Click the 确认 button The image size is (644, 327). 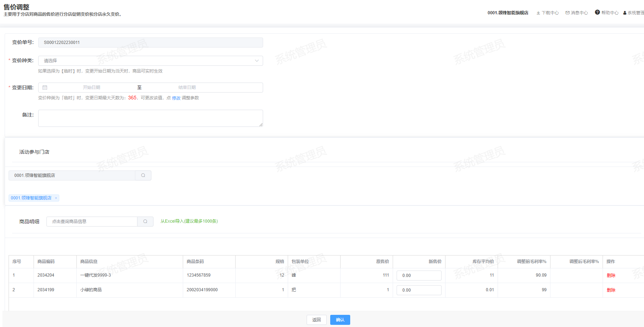pyautogui.click(x=340, y=320)
